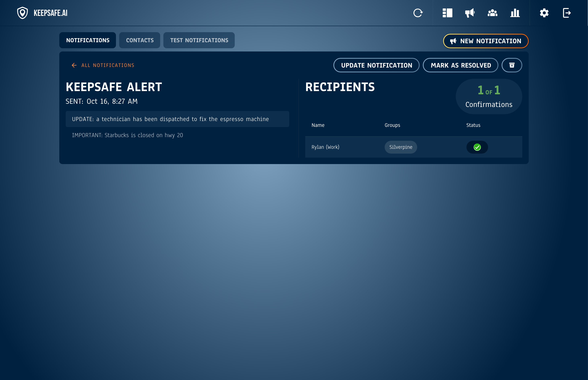Switch to the Contacts tab

140,40
